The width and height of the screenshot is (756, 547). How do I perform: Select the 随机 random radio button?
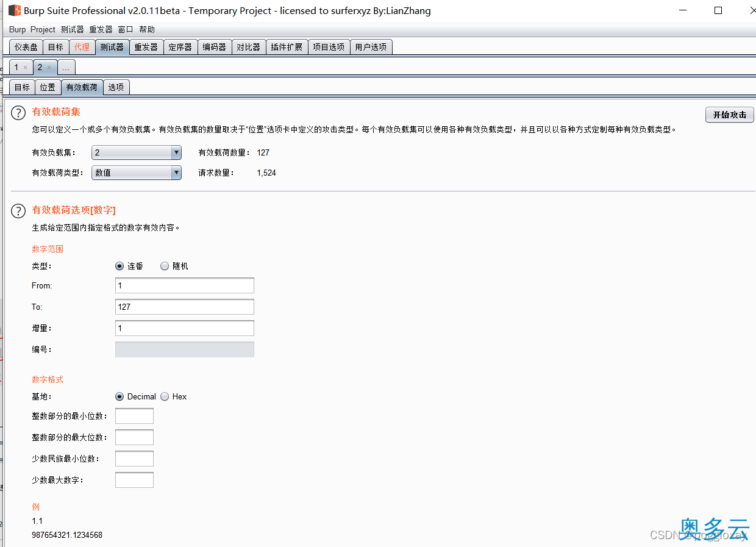165,266
